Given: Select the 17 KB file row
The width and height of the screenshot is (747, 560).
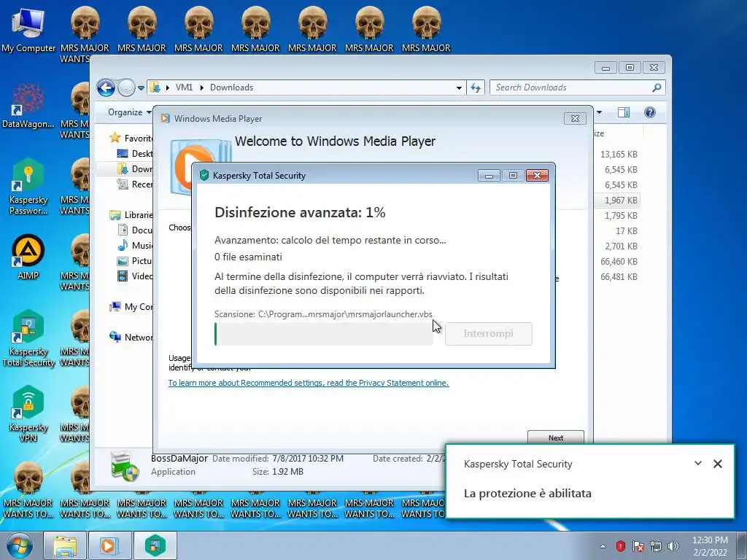Looking at the screenshot, I should pyautogui.click(x=616, y=231).
